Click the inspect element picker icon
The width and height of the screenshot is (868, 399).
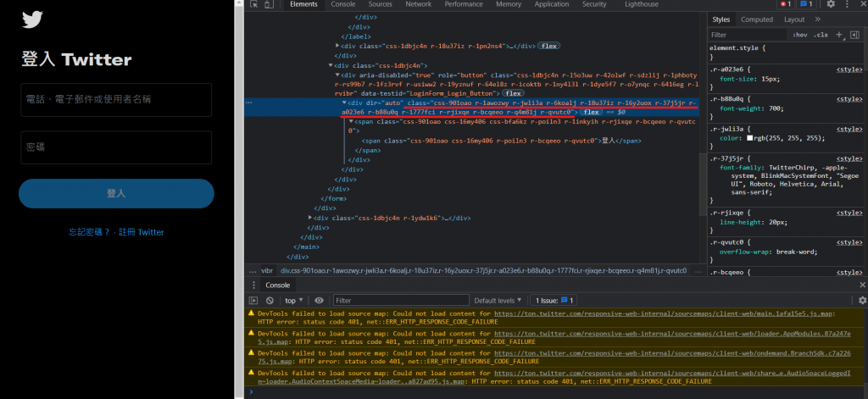tap(254, 4)
